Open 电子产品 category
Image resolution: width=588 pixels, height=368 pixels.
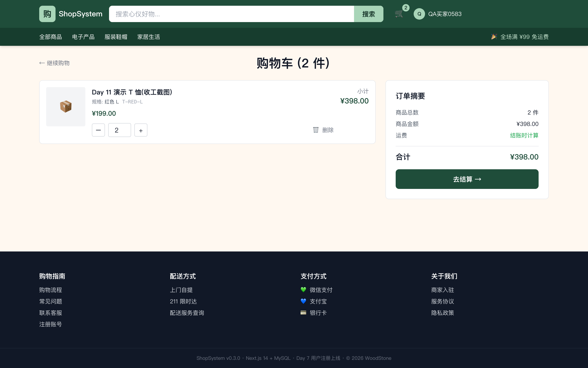click(83, 37)
